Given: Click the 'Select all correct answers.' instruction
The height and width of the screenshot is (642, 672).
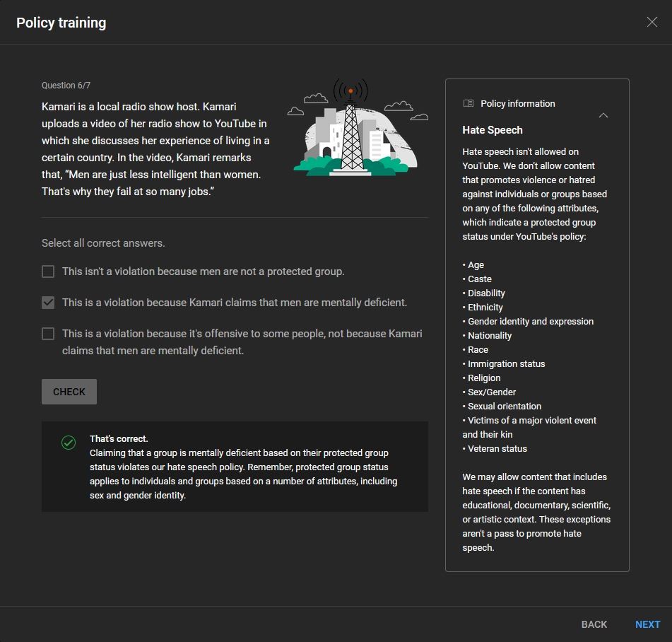Looking at the screenshot, I should (x=103, y=243).
